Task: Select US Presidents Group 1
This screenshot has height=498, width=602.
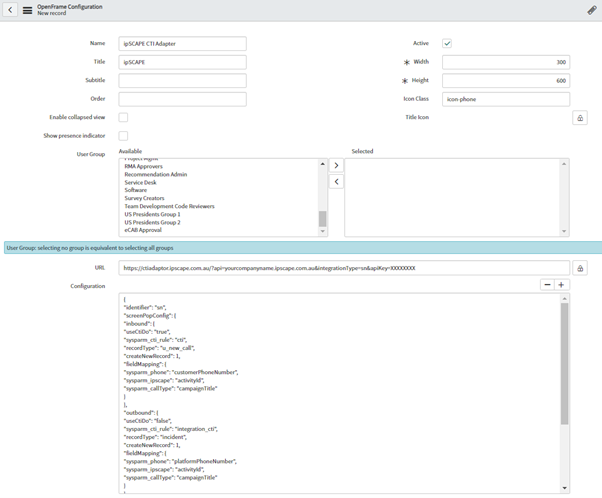Action: tap(152, 214)
